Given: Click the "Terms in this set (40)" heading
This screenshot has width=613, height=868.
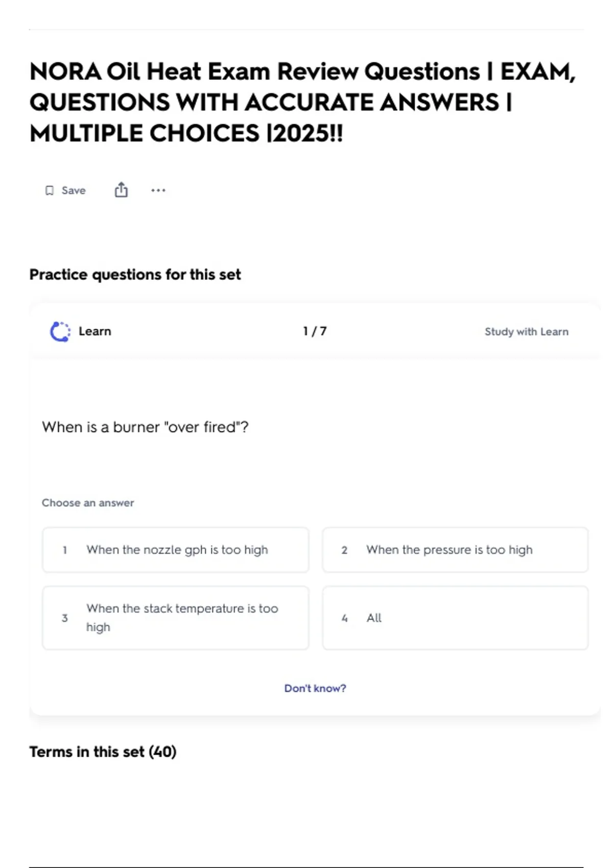Looking at the screenshot, I should click(103, 752).
